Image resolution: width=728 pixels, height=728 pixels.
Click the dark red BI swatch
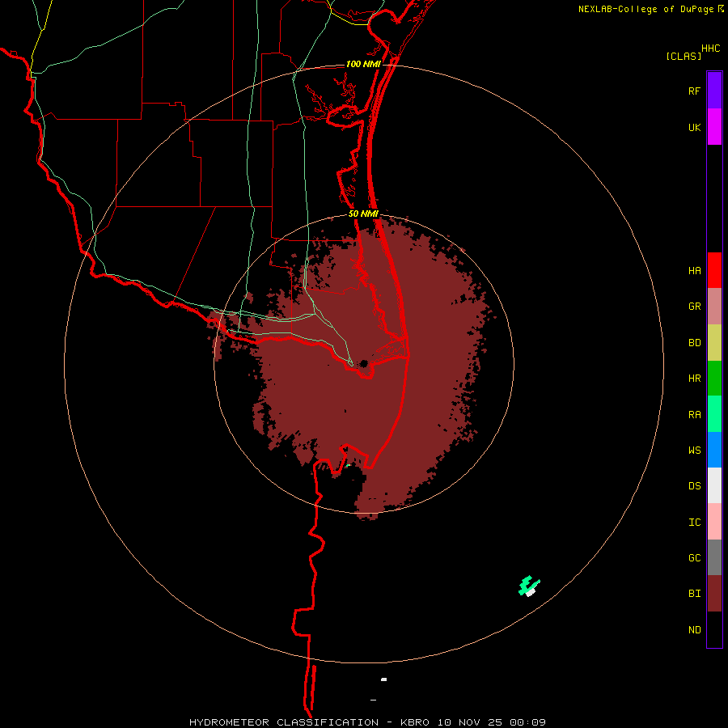714,594
